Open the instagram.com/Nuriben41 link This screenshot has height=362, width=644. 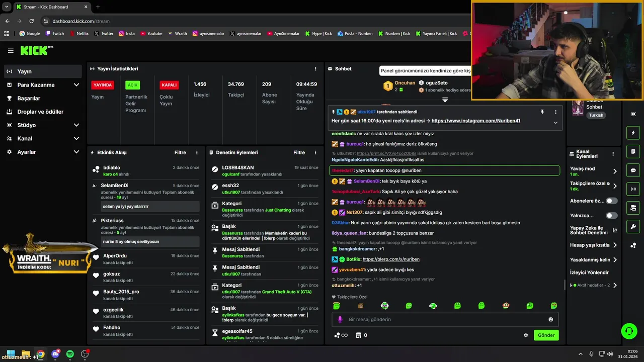pos(475,121)
